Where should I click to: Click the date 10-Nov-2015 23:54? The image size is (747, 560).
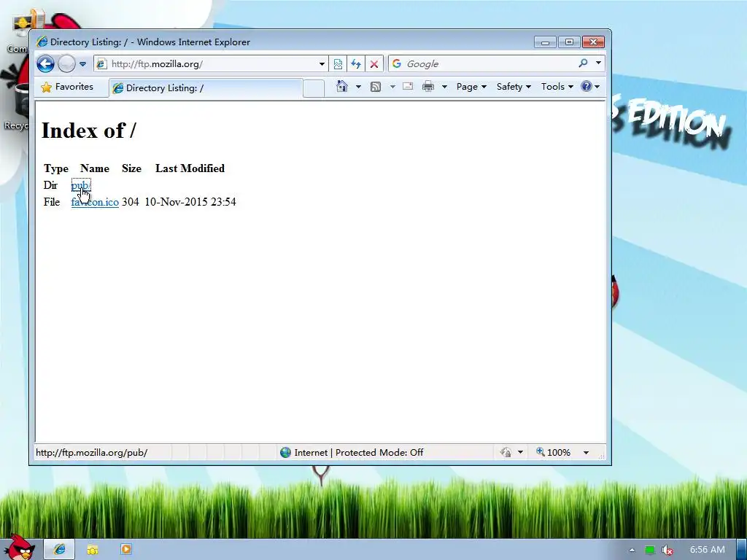pyautogui.click(x=190, y=202)
